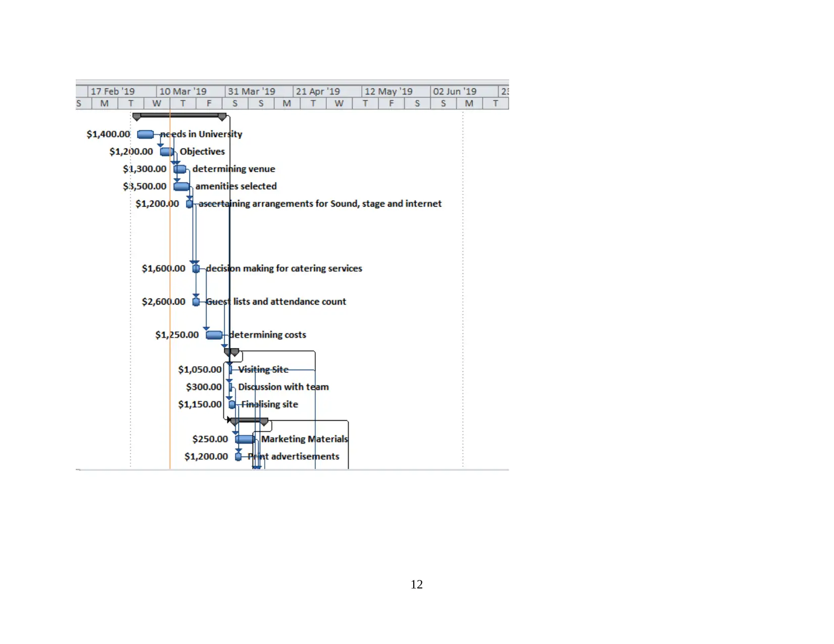834x644 pixels.
Task: Click 'Guest lists and attendance count' label
Action: click(x=276, y=302)
